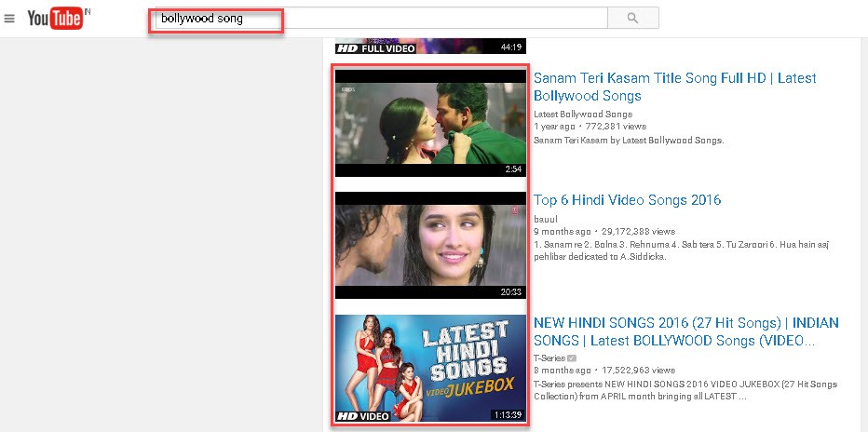This screenshot has height=432, width=868.
Task: Click the search magnifier button
Action: tap(632, 19)
